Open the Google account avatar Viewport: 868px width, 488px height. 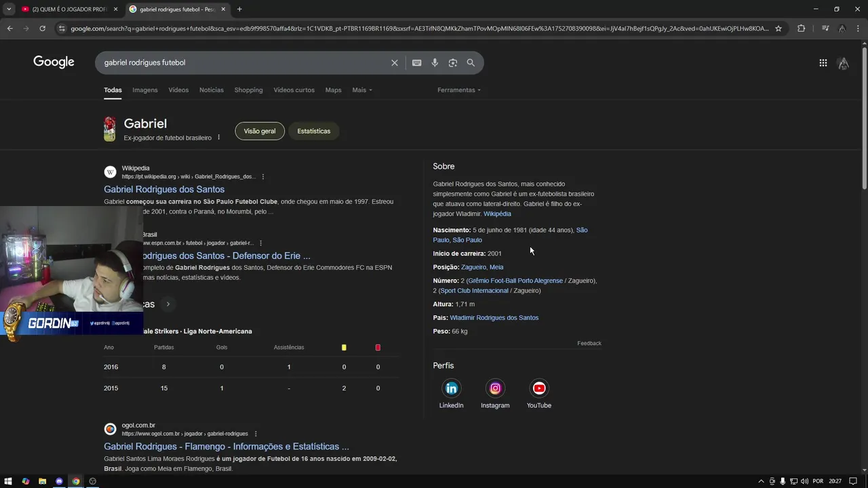843,63
